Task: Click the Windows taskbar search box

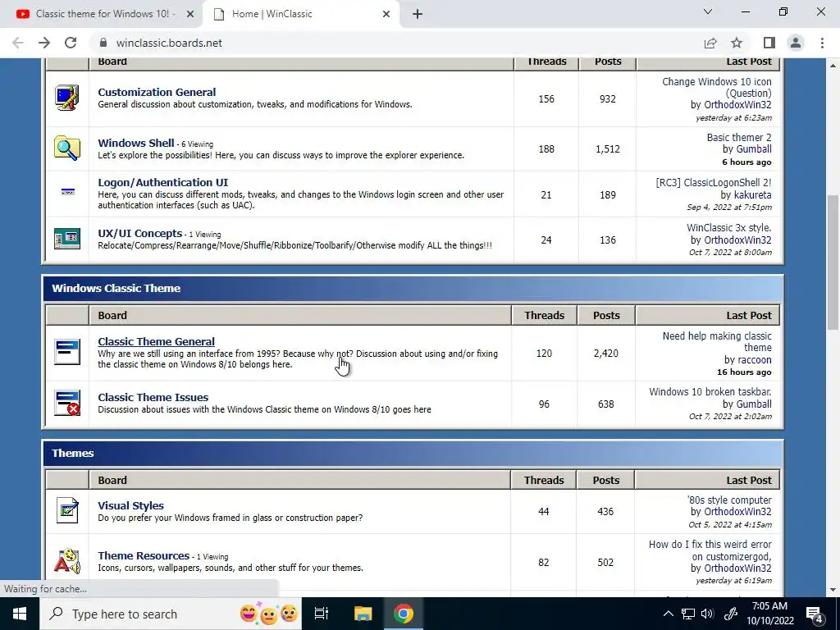Action: tap(171, 614)
